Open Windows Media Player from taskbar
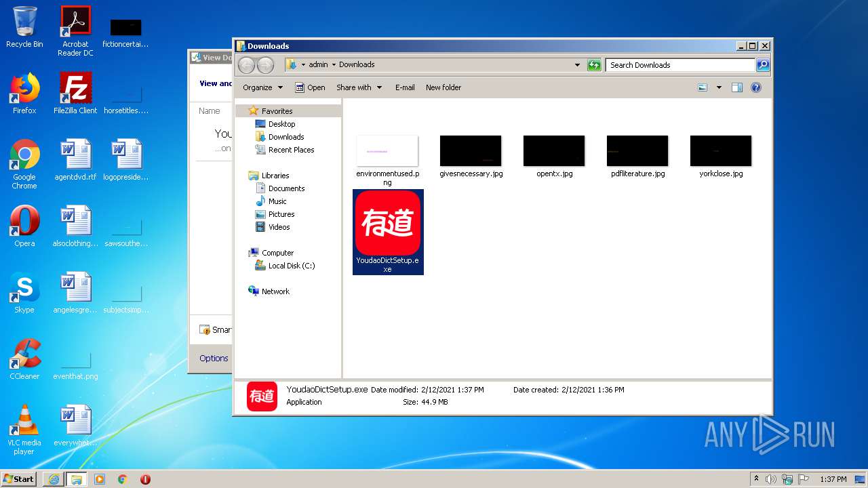 point(100,479)
